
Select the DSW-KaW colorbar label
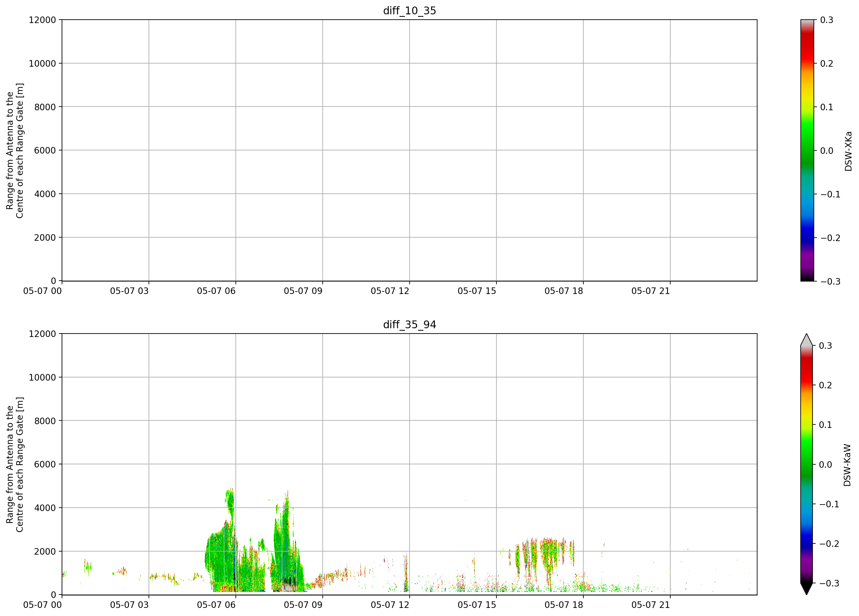tap(847, 465)
